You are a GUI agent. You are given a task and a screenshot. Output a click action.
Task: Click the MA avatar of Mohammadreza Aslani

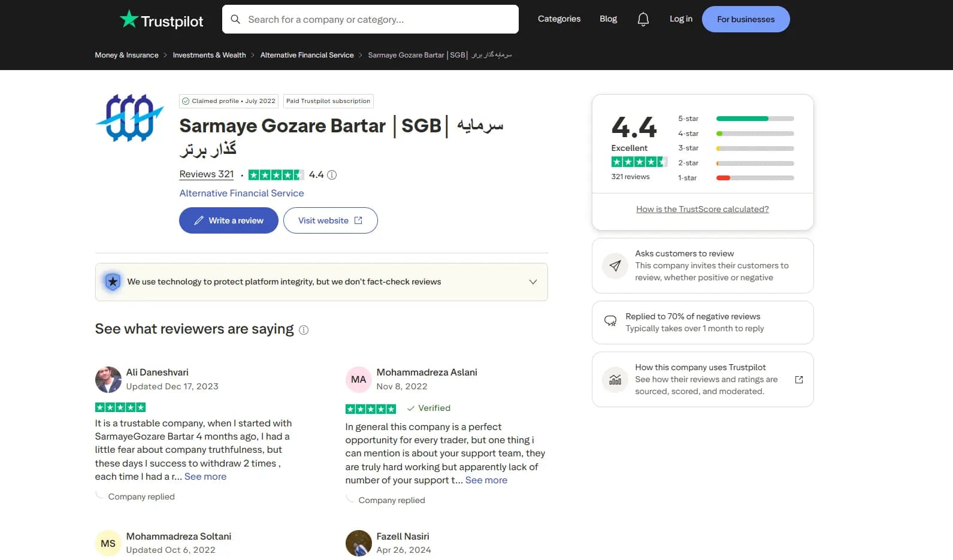click(x=359, y=380)
